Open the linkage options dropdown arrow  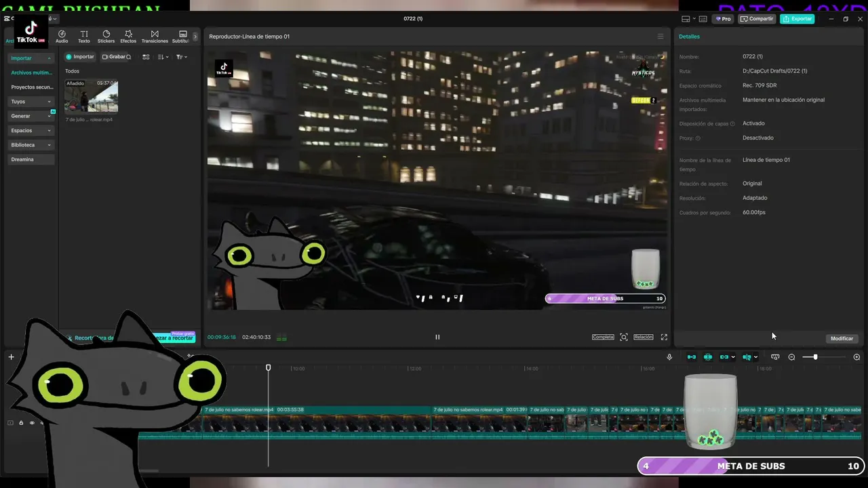(x=733, y=357)
